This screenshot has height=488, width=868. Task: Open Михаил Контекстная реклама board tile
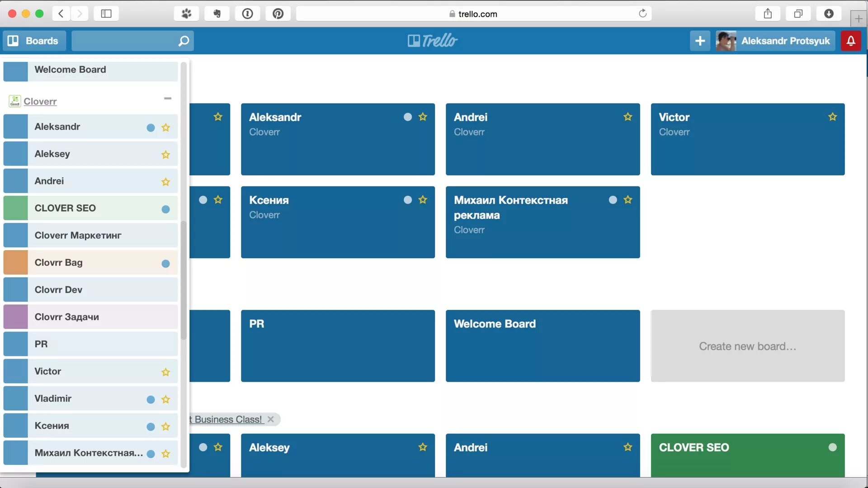pyautogui.click(x=542, y=222)
